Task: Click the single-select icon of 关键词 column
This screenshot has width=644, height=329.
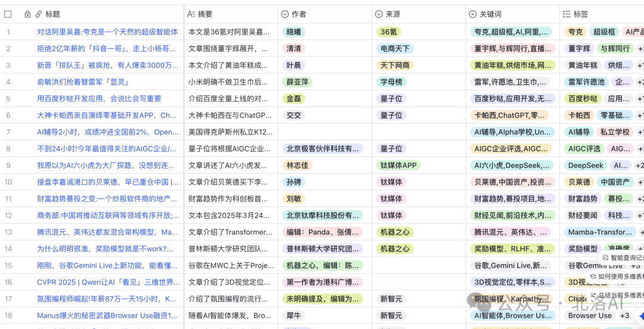Action: 473,14
